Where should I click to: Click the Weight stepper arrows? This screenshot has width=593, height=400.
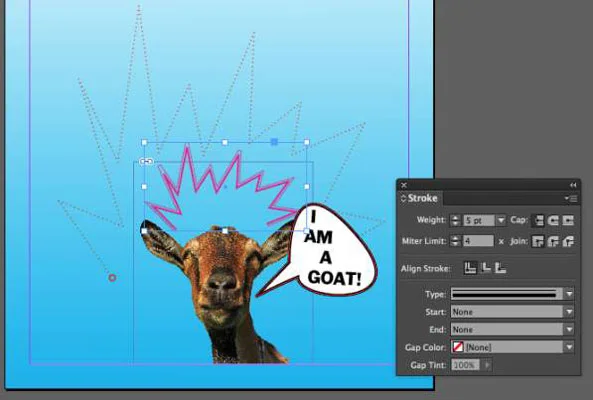(x=455, y=220)
